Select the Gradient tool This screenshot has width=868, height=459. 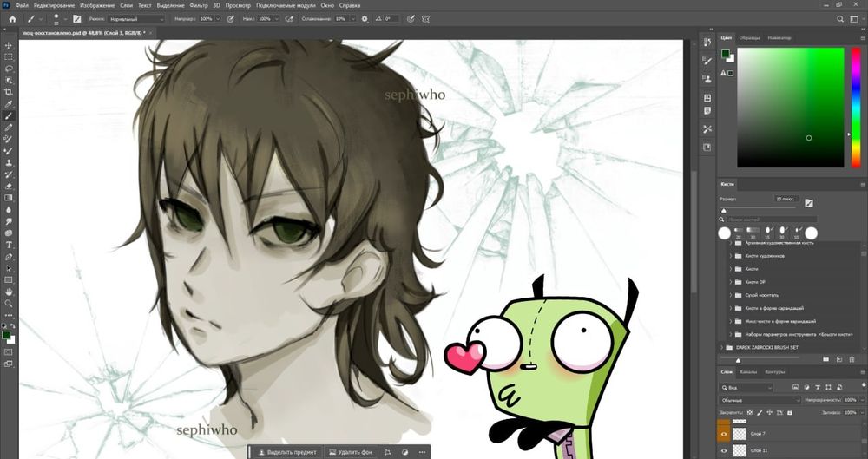pos(9,198)
